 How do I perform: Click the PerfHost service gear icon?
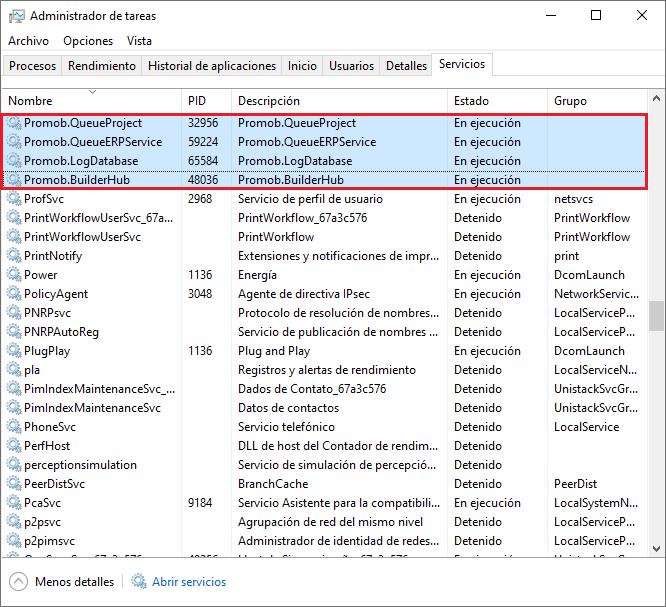[x=14, y=446]
